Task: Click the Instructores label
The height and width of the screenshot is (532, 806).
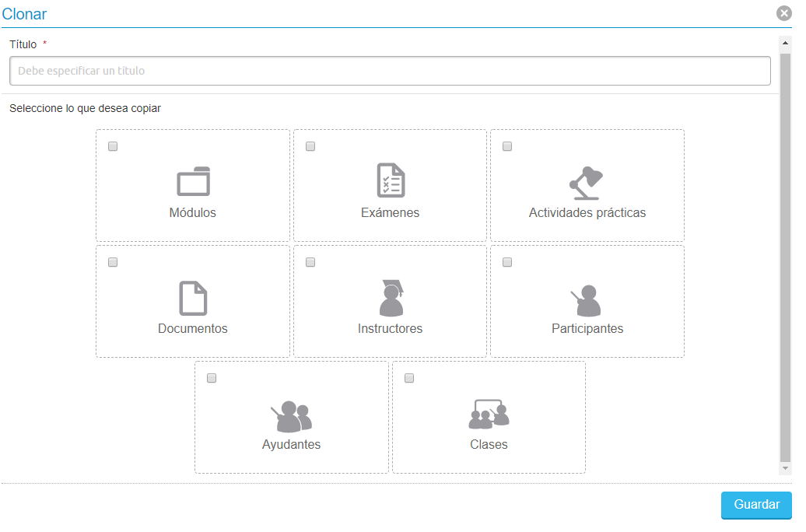Action: 390,329
